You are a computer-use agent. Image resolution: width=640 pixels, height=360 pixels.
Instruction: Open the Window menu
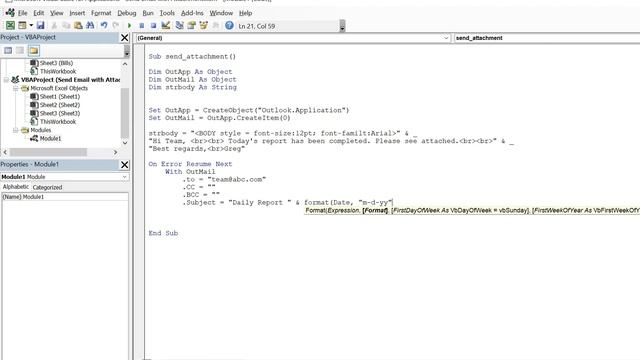[x=221, y=13]
